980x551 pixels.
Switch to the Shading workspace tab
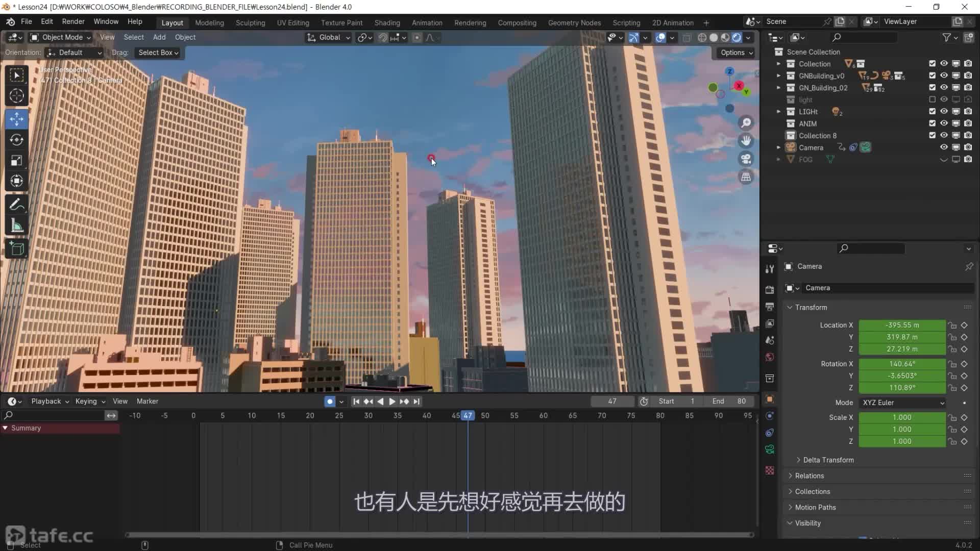click(387, 23)
